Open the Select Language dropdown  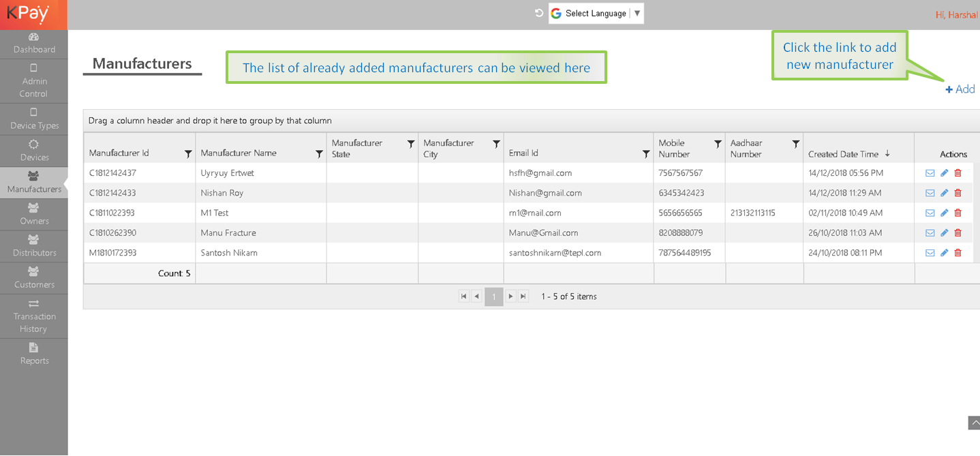(596, 14)
